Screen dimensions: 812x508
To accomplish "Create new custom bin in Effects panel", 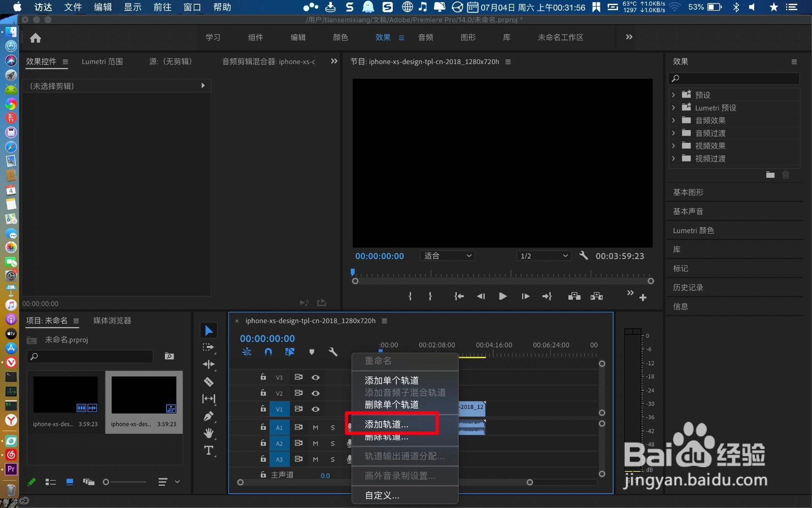I will click(770, 175).
